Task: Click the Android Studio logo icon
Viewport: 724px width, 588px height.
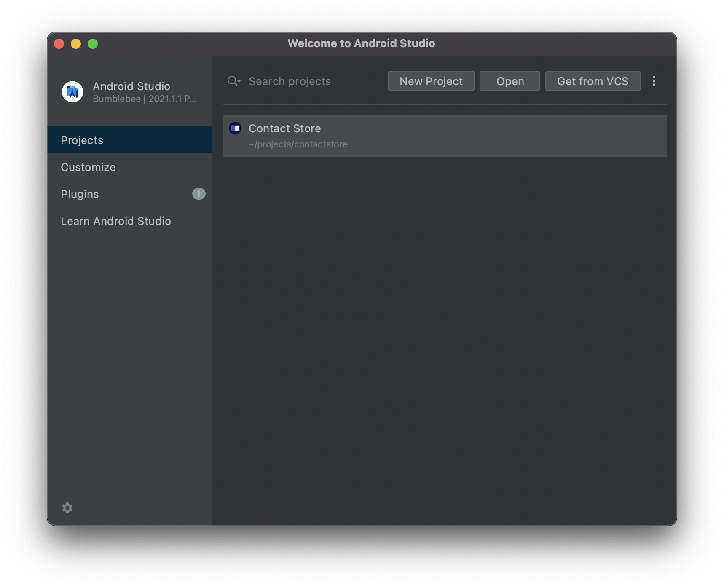Action: tap(72, 91)
